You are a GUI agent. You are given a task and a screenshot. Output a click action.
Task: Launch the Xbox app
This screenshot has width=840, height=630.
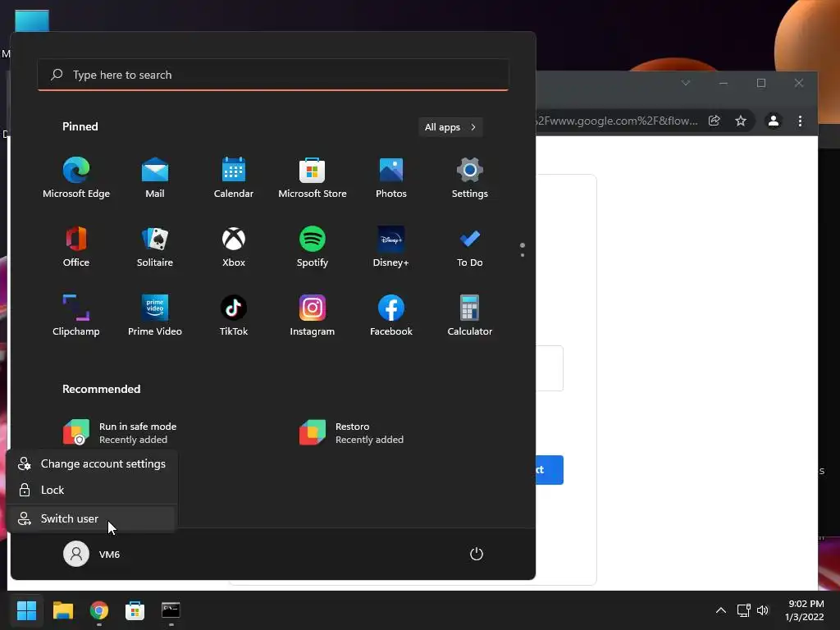(234, 247)
